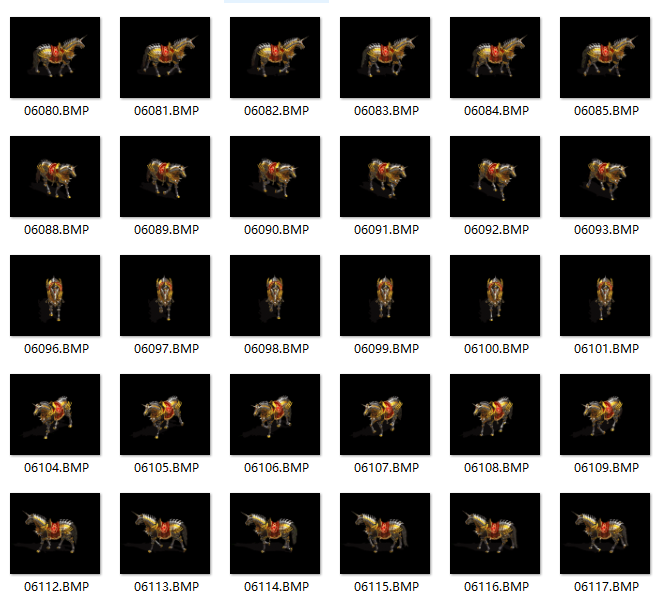The width and height of the screenshot is (660, 611).
Task: Click the 06083.BMP image thumbnail
Action: coord(385,57)
